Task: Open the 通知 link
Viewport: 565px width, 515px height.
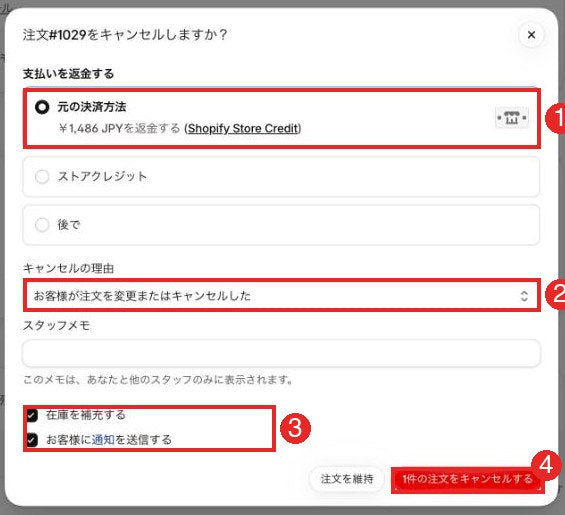Action: pos(103,440)
